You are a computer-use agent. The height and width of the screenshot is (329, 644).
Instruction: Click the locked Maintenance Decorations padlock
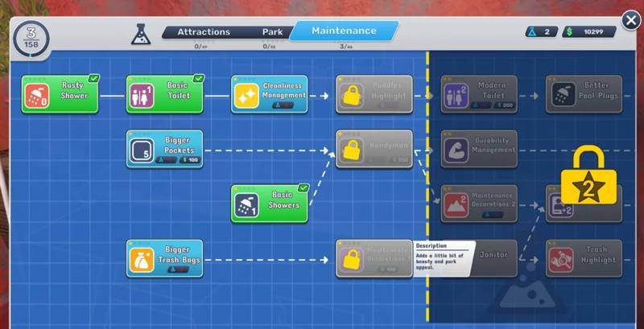351,259
